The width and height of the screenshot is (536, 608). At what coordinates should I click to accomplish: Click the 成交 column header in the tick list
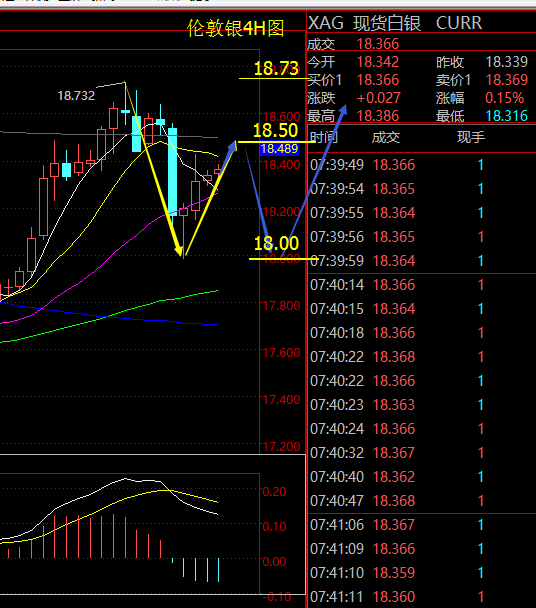coord(386,137)
